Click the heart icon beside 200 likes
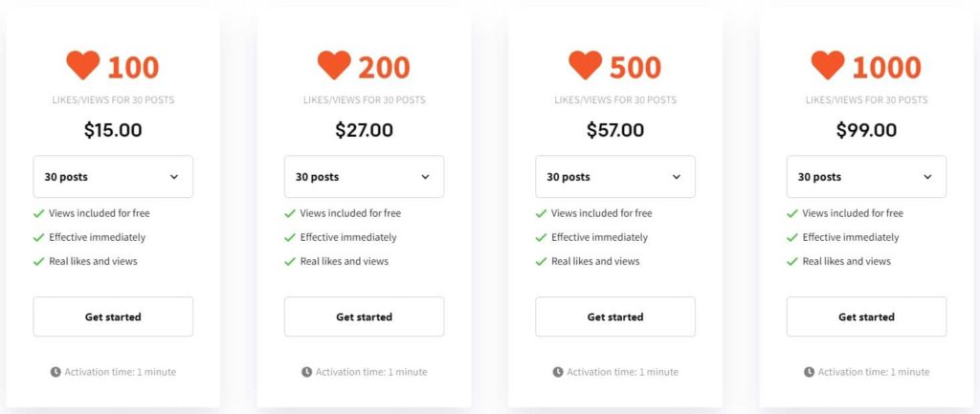The image size is (980, 414). pos(334,66)
